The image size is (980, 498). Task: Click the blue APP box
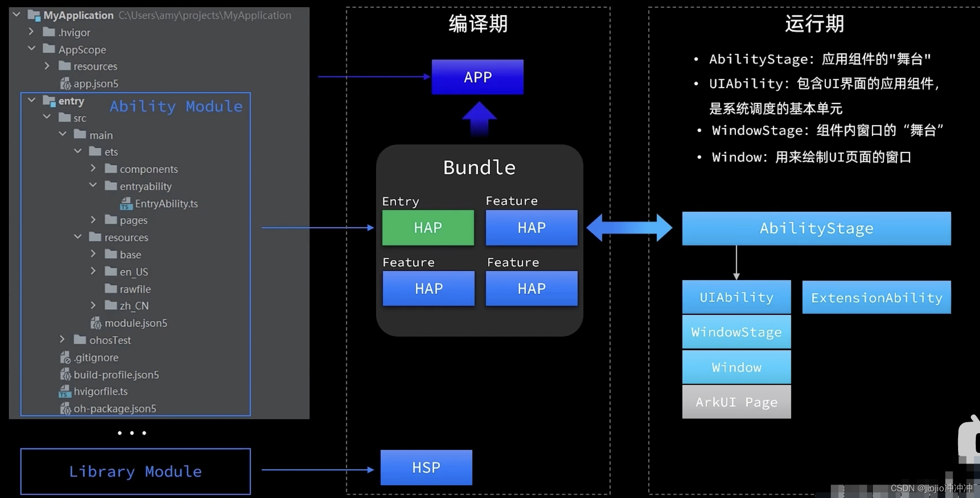pos(478,77)
